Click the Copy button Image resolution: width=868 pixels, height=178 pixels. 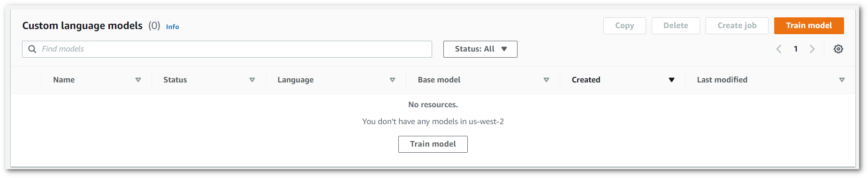[x=624, y=26]
